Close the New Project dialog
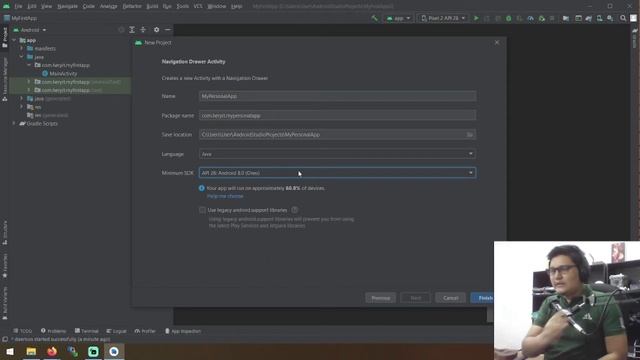Image resolution: width=640 pixels, height=360 pixels. click(x=497, y=42)
